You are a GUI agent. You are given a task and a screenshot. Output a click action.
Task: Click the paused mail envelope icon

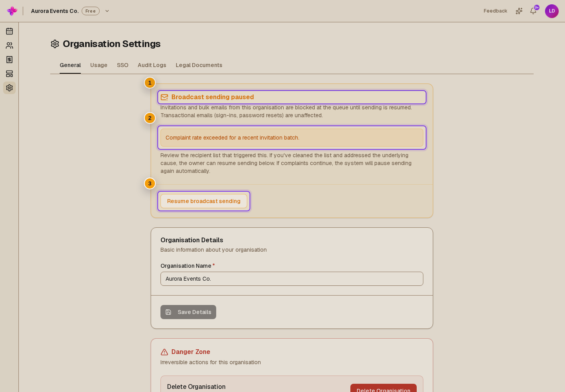pyautogui.click(x=164, y=97)
